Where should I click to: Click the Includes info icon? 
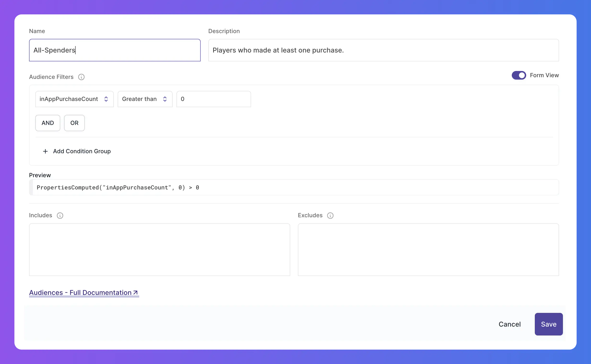(60, 216)
